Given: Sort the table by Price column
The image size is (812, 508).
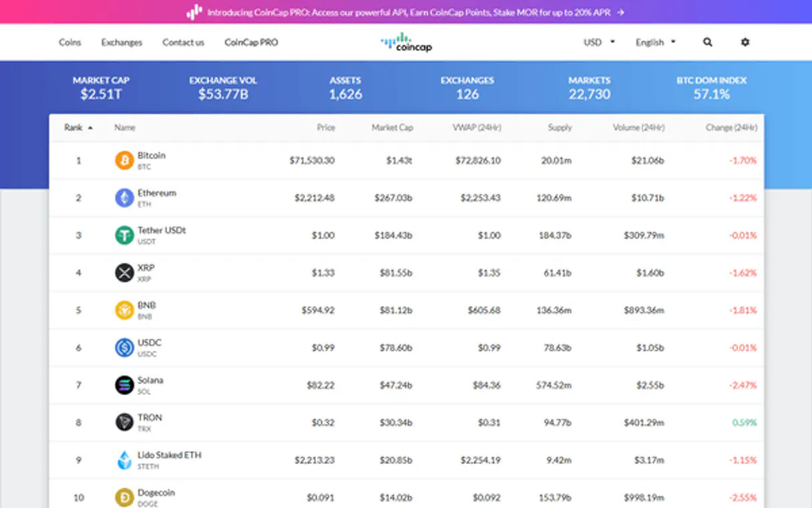Looking at the screenshot, I should [326, 127].
